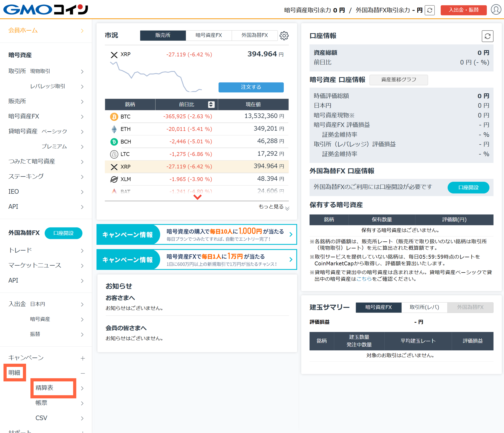Open 会員ホーム chevron
Screen dimensions: 504x433
pos(82,31)
